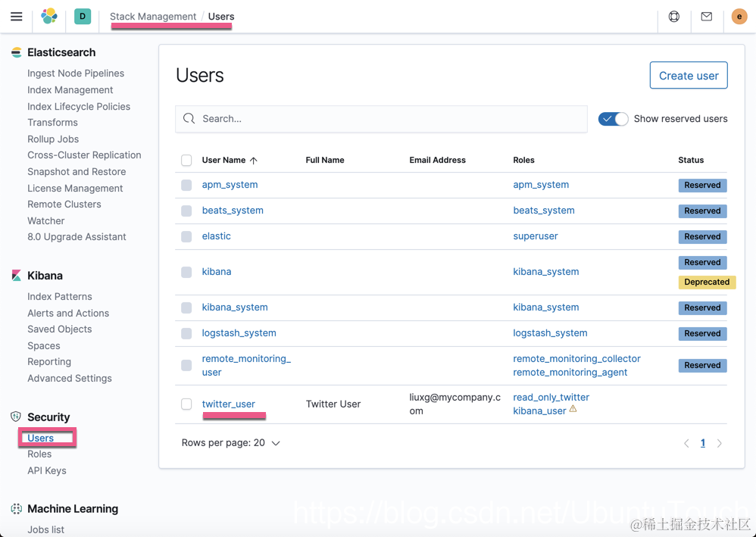Open Machine Learning Jobs list
The height and width of the screenshot is (537, 756).
pos(45,529)
